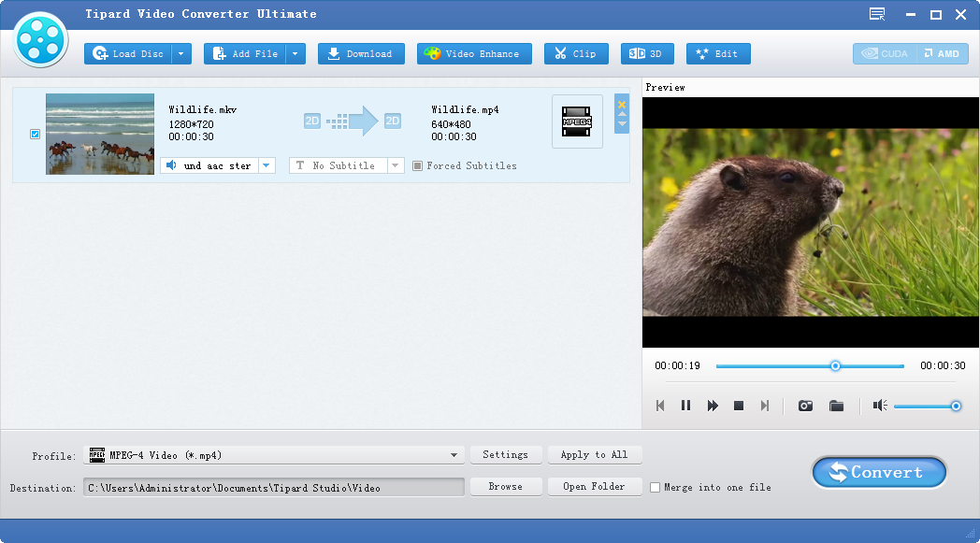The image size is (980, 543).
Task: Open the Video Enhance tool
Action: point(474,54)
